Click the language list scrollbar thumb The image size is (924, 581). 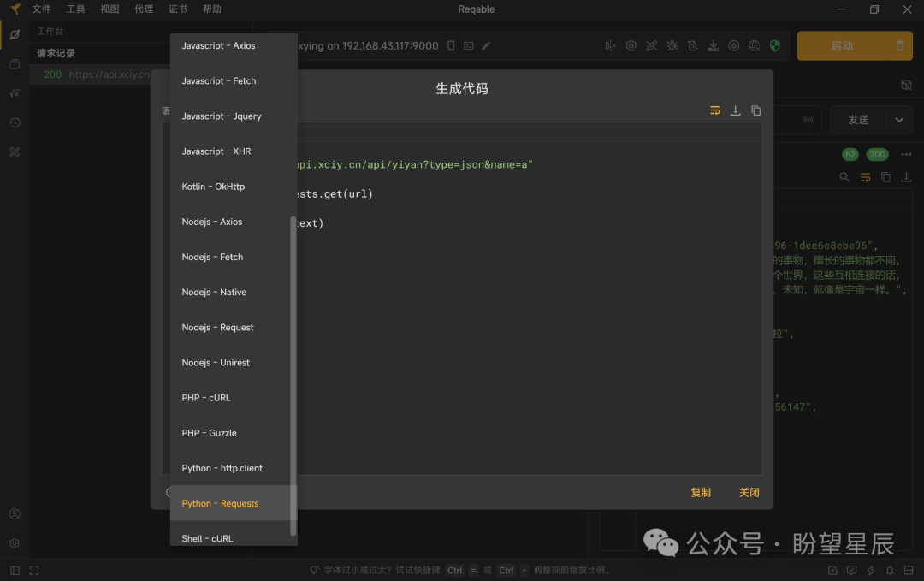click(293, 376)
